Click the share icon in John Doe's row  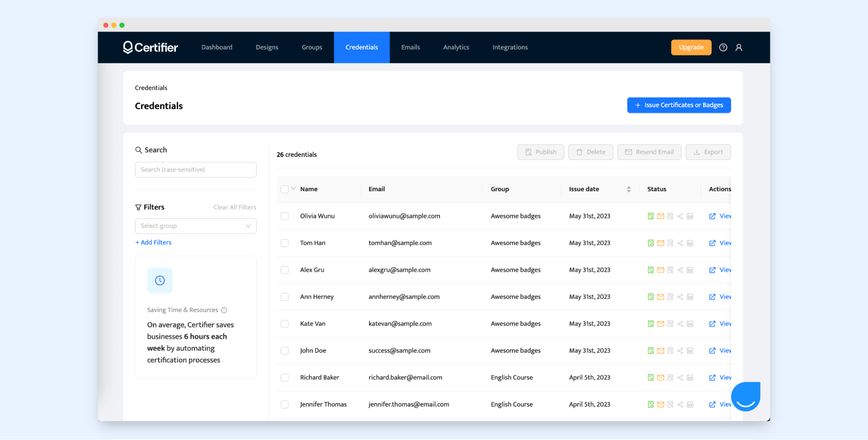point(680,351)
